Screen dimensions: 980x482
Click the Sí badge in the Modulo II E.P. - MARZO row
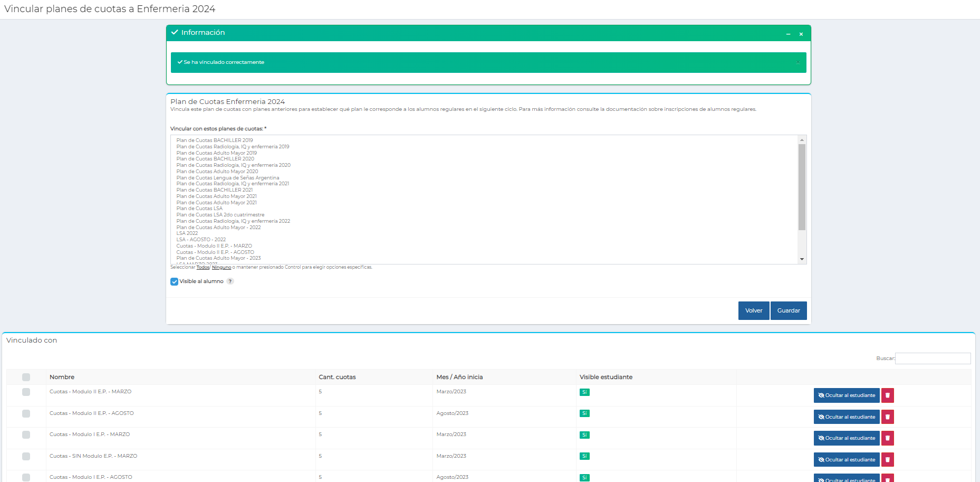(x=584, y=392)
